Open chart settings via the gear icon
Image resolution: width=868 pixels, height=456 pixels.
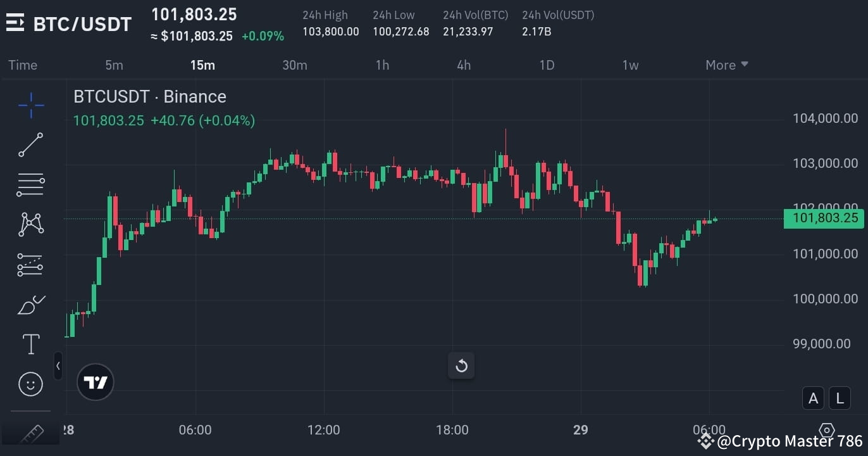[827, 430]
